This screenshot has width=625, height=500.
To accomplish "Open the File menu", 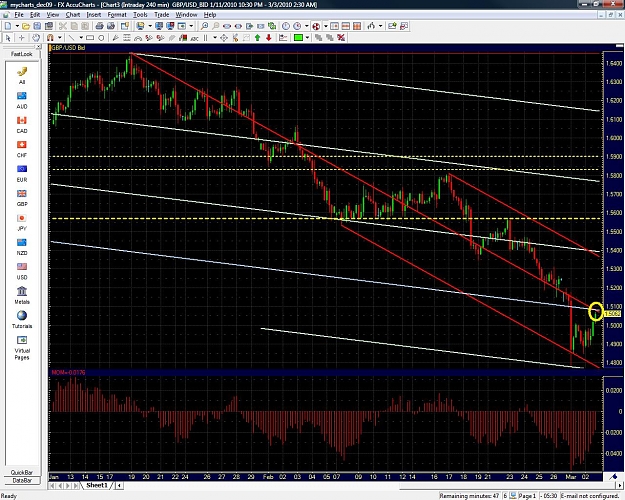I will point(19,15).
